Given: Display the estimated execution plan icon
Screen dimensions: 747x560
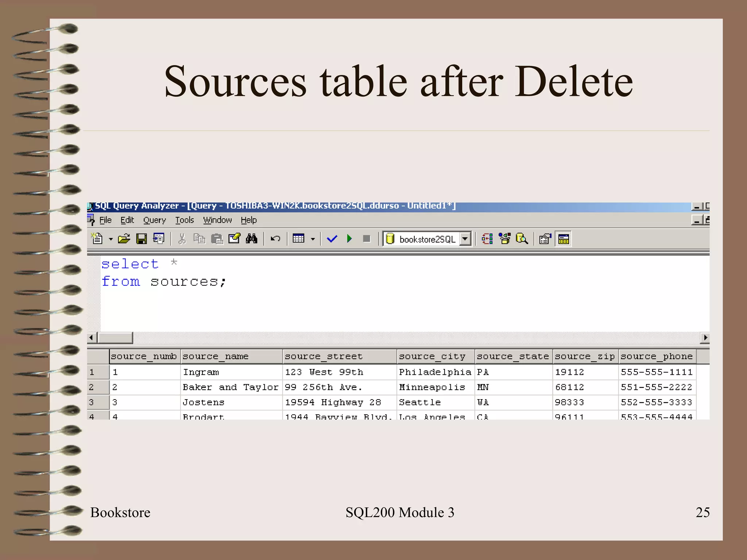Looking at the screenshot, I should point(487,239).
